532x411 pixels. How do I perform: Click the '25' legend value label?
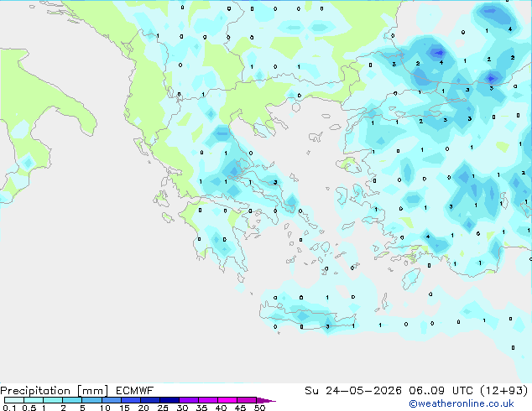click(x=163, y=408)
